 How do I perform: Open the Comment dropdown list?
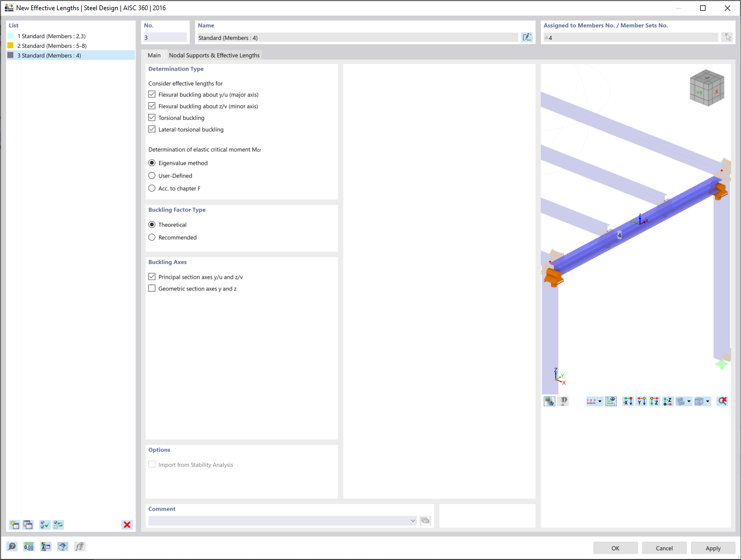[x=412, y=520]
